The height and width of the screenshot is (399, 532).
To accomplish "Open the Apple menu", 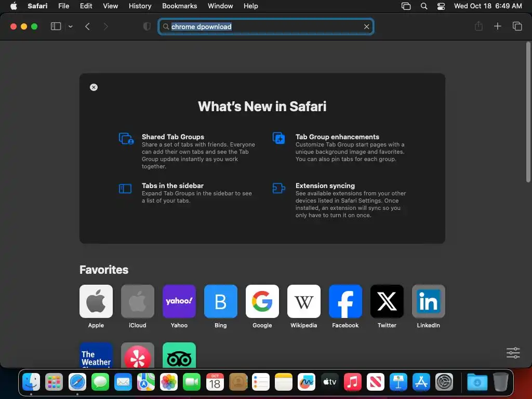I will pyautogui.click(x=14, y=6).
